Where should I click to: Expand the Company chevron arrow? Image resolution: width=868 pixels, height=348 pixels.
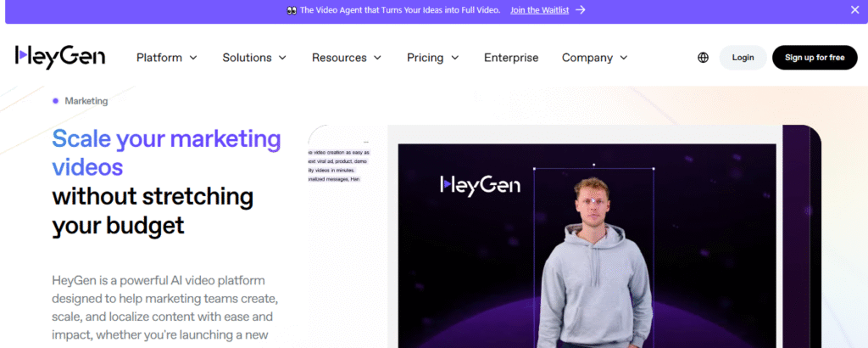point(624,58)
